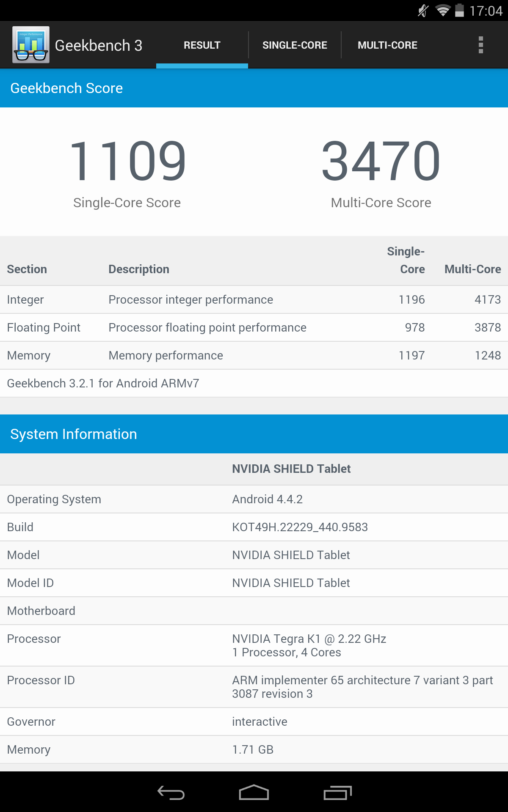
Task: Tap the 1109 Single-Core Score
Action: [127, 161]
